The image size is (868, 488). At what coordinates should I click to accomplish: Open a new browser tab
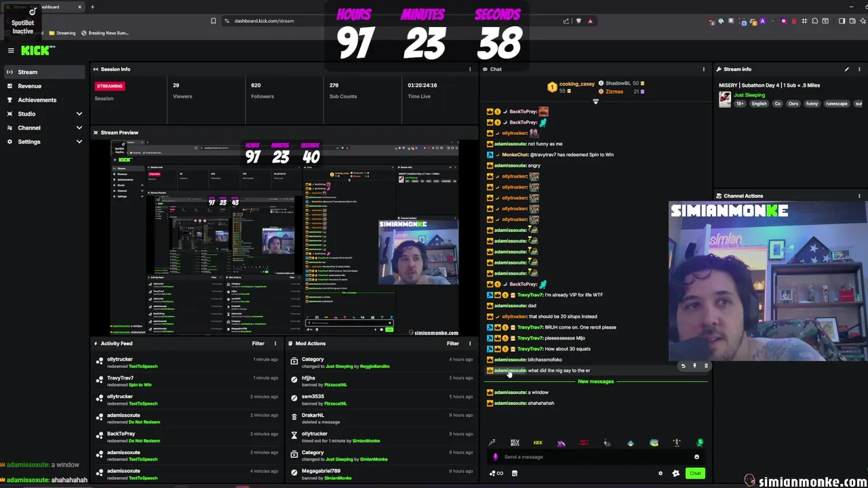tap(92, 7)
